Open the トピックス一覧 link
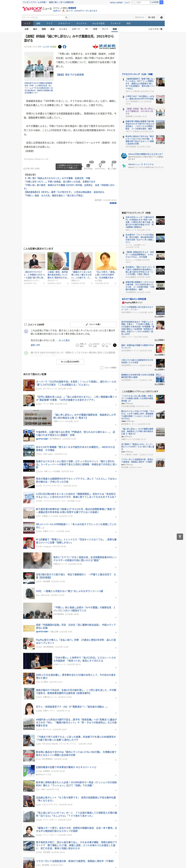Screen dimensions: 186x868 (x=155, y=29)
